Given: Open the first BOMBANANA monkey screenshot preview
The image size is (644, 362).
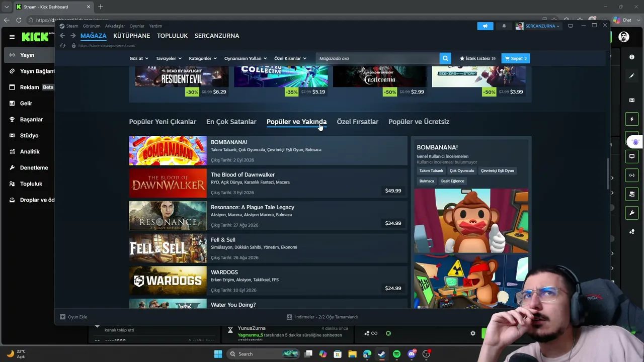Looking at the screenshot, I should coord(471,221).
